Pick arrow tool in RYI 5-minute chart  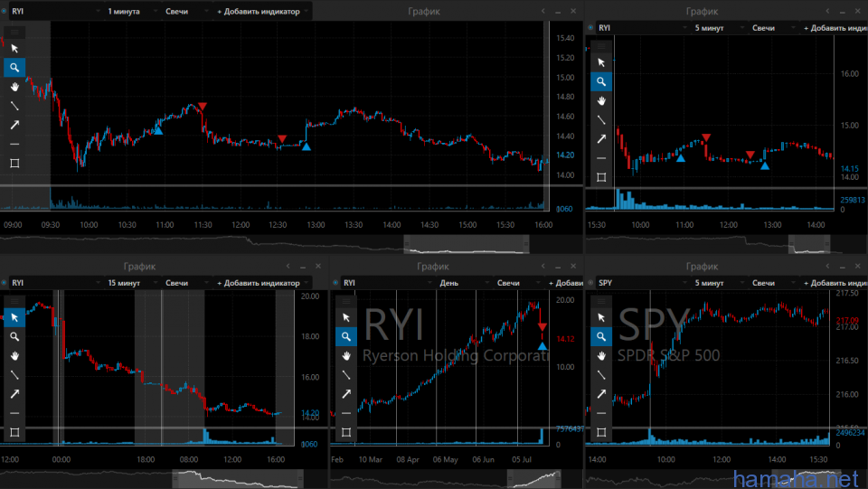(x=601, y=139)
